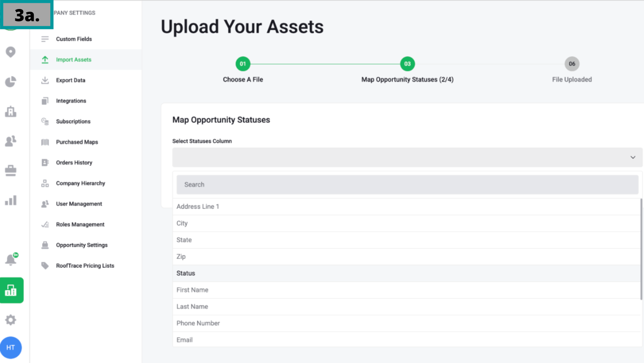Click the RoofTrace Pricing Lists tag icon
Viewport: 644px width, 363px height.
(45, 266)
